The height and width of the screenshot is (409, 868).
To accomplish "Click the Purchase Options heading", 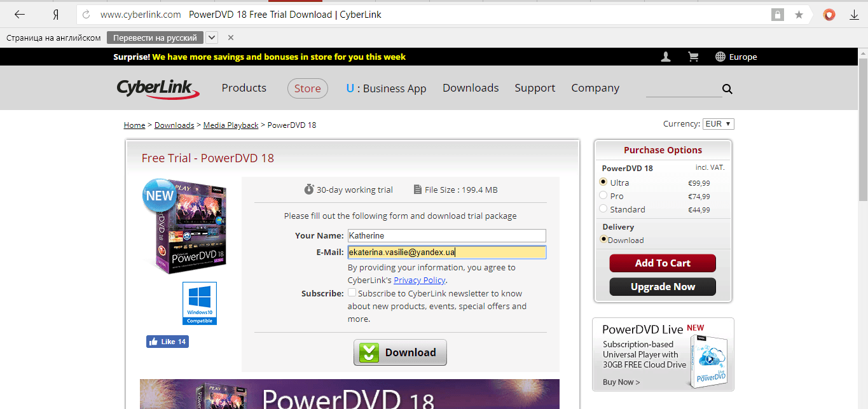I will pyautogui.click(x=663, y=150).
